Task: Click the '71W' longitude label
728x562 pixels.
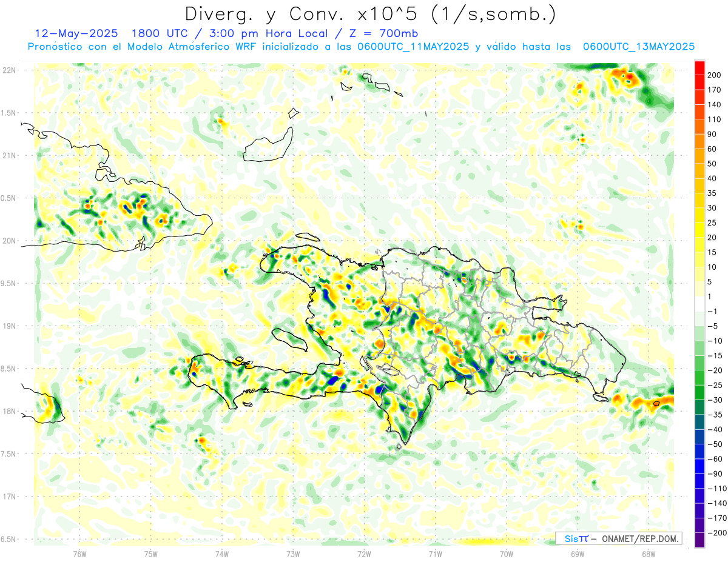Action: (435, 554)
